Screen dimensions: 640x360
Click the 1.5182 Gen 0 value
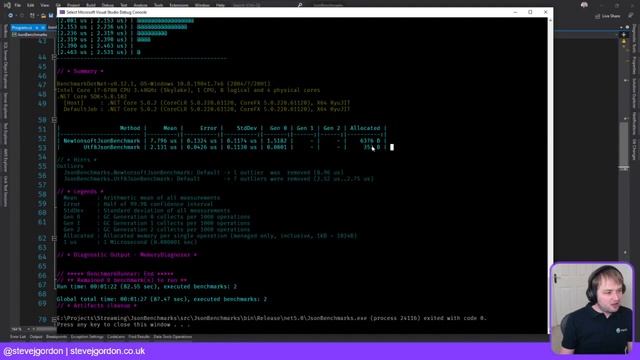[x=277, y=141]
